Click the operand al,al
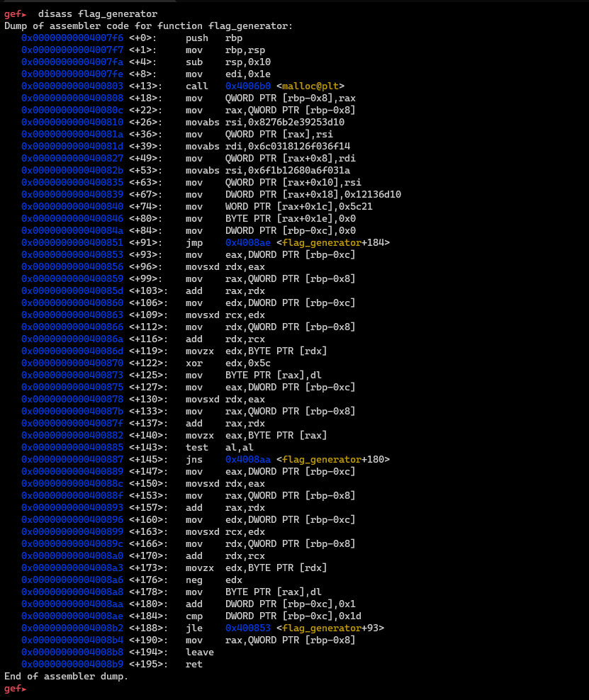The image size is (589, 700). pos(240,448)
